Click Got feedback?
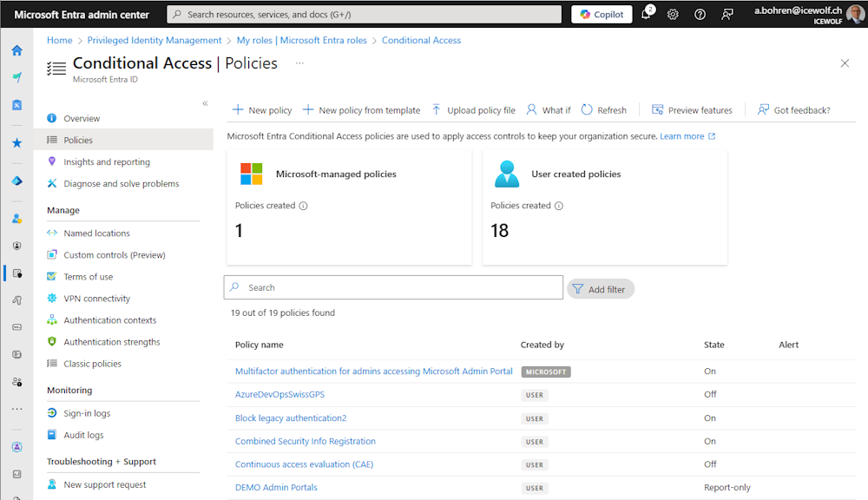Viewport: 868px width, 500px height. 794,110
